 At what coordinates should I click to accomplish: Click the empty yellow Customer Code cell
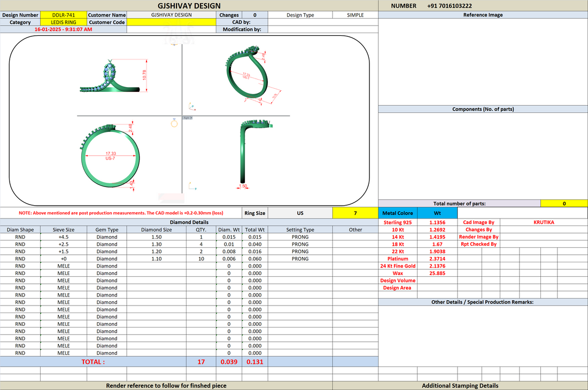(172, 22)
